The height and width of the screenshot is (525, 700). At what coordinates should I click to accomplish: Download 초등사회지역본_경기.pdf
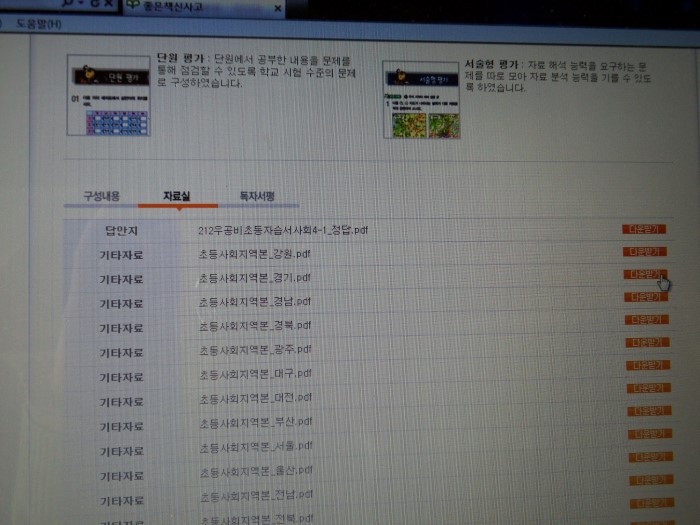643,274
